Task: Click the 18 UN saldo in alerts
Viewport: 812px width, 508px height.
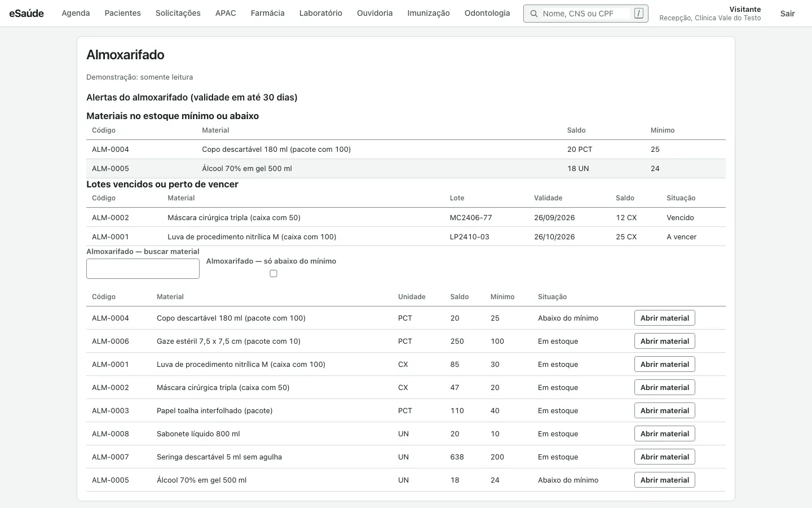Action: point(578,168)
